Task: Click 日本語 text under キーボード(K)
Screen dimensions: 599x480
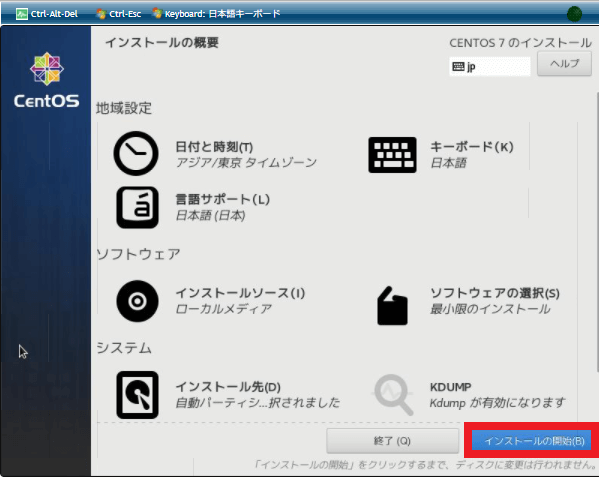Action: (448, 163)
